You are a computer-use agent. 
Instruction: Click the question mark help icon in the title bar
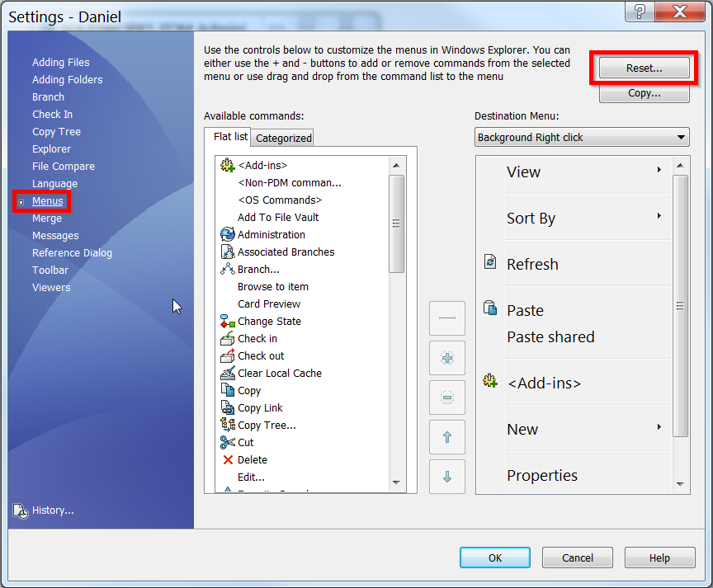point(640,12)
